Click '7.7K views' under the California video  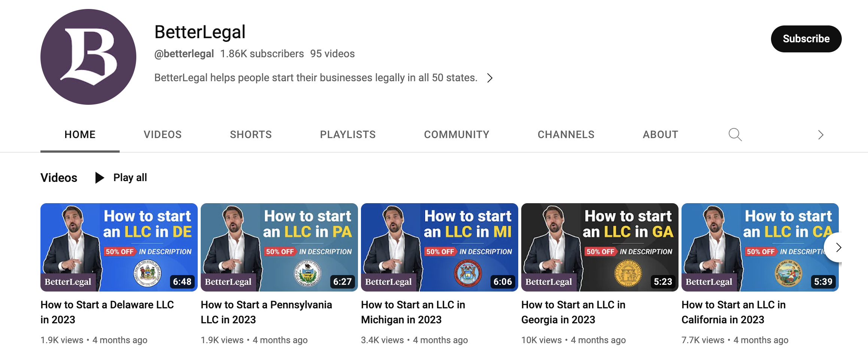703,340
